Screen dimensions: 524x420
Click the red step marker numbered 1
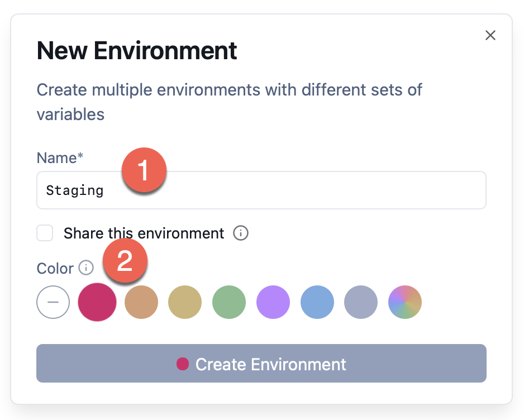144,170
